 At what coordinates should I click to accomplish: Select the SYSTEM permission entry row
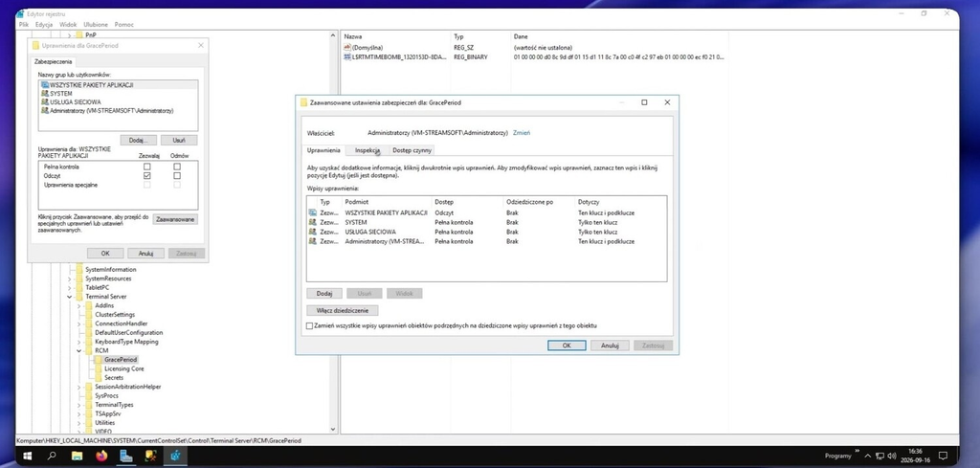(x=486, y=222)
